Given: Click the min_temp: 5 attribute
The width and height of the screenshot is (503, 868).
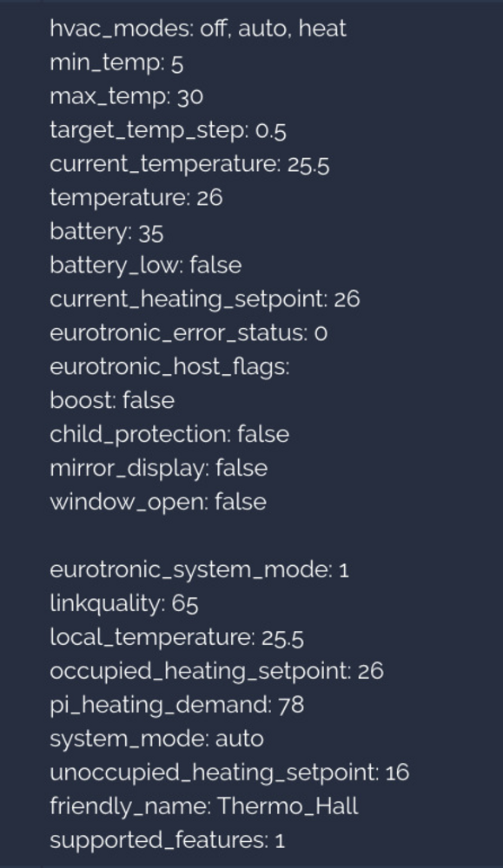Looking at the screenshot, I should click(x=116, y=62).
